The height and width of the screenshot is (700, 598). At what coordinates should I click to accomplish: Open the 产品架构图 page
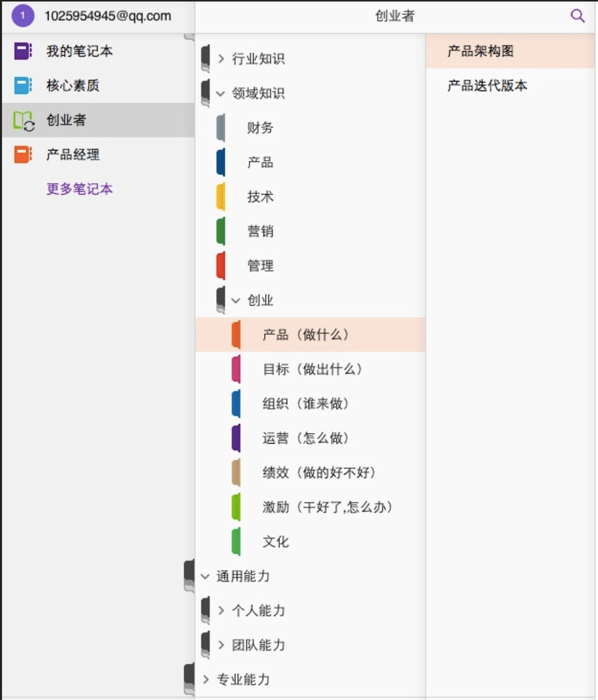pos(510,51)
